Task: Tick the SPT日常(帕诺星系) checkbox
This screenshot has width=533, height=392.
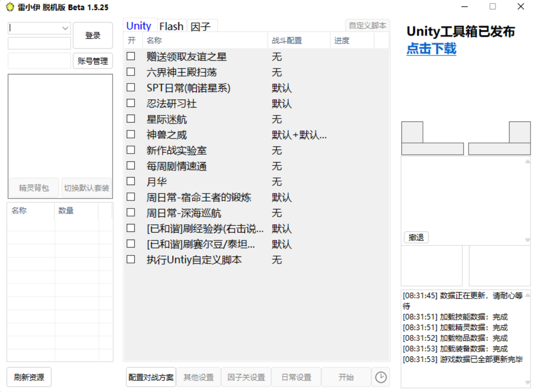Action: pyautogui.click(x=131, y=87)
